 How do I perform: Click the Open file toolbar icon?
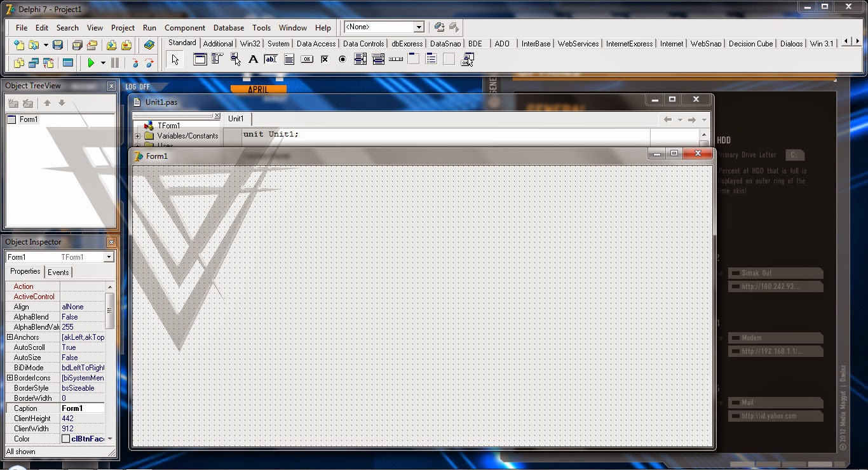(33, 45)
